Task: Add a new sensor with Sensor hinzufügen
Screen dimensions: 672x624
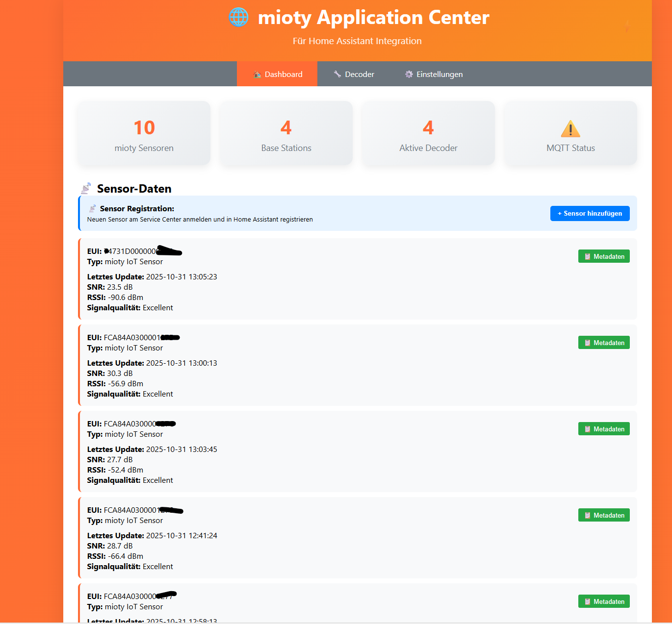Action: (590, 213)
